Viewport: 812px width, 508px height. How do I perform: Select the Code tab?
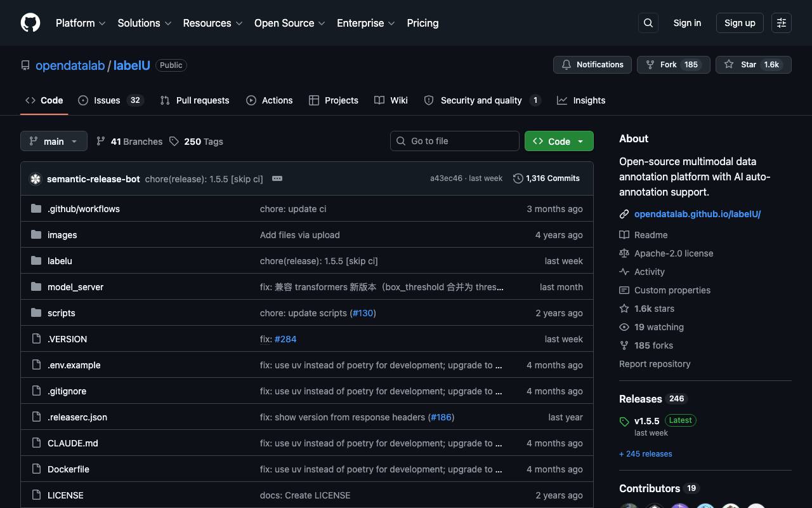click(x=44, y=100)
